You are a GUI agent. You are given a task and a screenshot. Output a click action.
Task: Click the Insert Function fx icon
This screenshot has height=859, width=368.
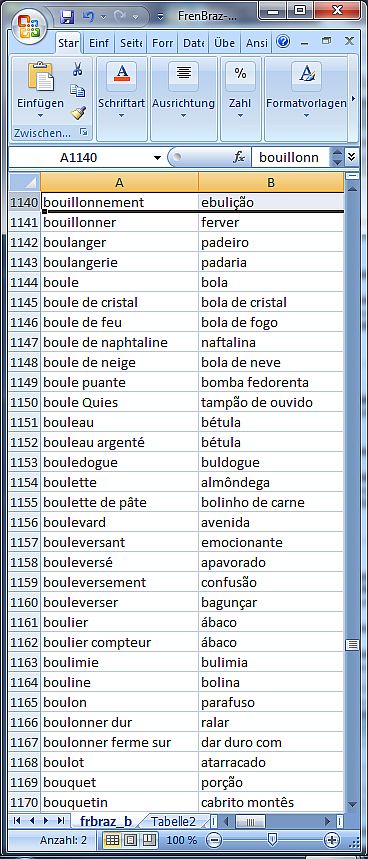click(x=239, y=158)
